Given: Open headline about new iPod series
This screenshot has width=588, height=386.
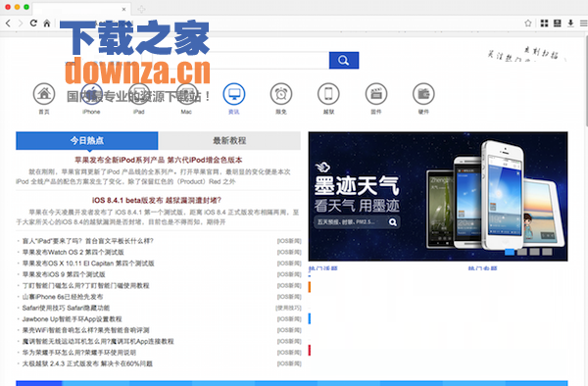Looking at the screenshot, I should [x=158, y=160].
